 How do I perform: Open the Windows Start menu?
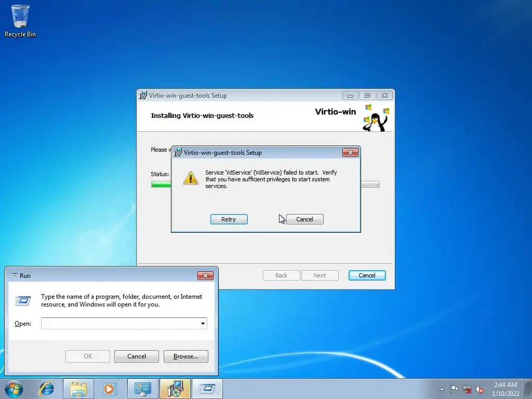click(x=14, y=389)
